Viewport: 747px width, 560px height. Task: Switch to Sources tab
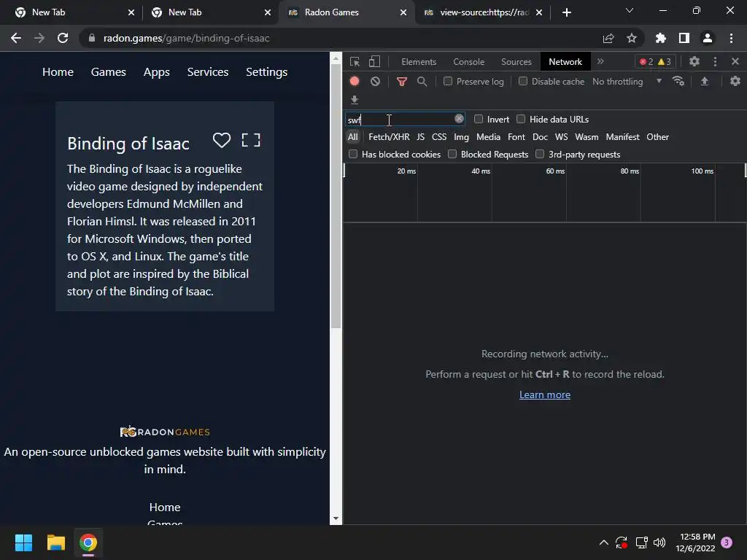pos(516,62)
